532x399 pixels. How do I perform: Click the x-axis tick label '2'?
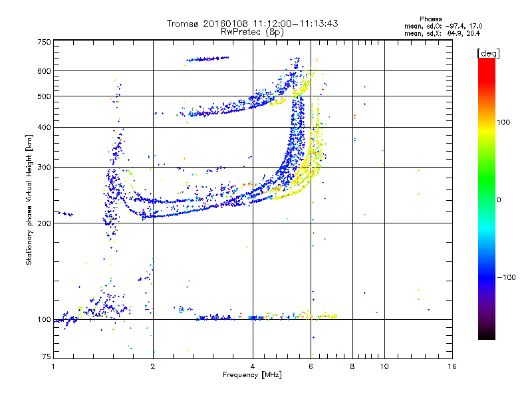[153, 366]
